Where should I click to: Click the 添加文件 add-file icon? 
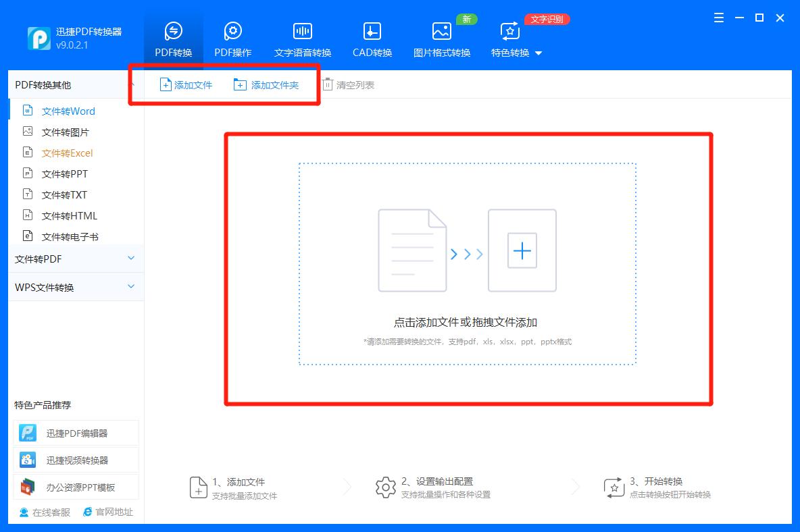166,84
